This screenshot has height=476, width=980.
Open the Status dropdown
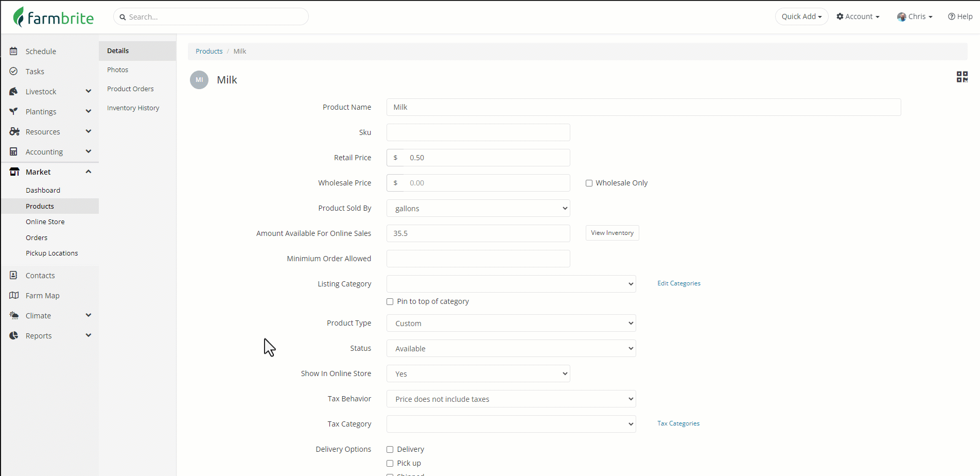(x=511, y=349)
